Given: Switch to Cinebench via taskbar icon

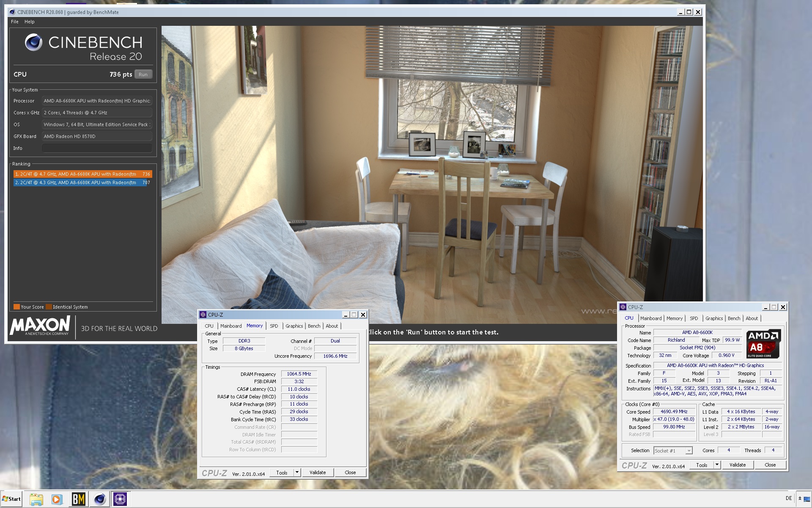Looking at the screenshot, I should point(99,499).
